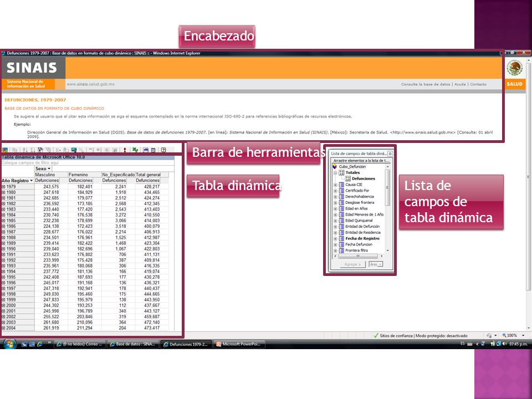
Task: Toggle the Field List toolbar icon
Action: (153, 150)
